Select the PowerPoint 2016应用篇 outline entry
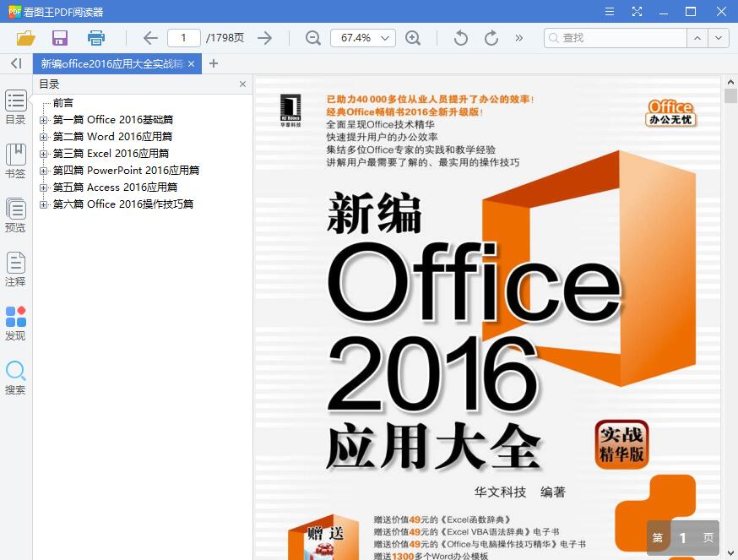 126,171
